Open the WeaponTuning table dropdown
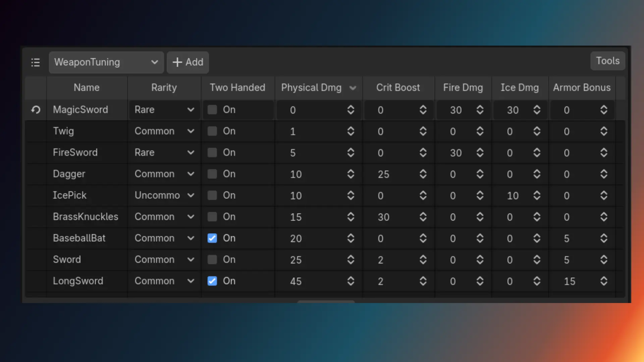 click(106, 62)
